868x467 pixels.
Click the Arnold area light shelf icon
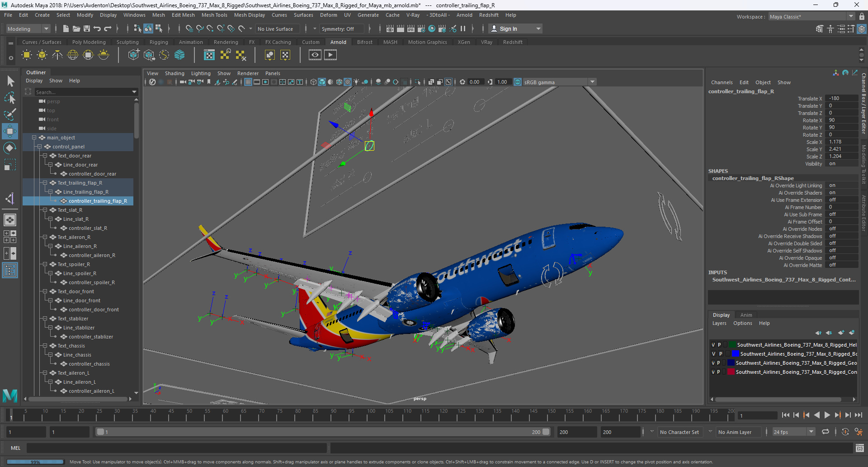point(27,55)
